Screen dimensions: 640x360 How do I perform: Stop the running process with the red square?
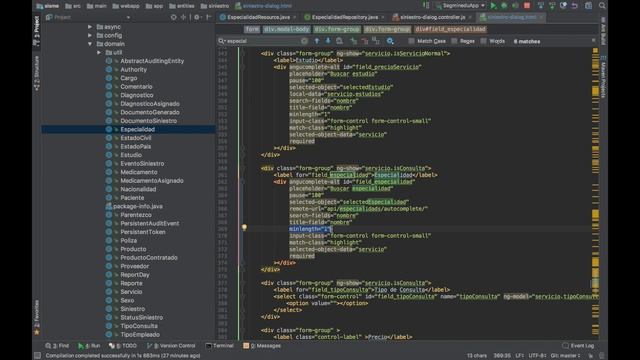coord(527,6)
